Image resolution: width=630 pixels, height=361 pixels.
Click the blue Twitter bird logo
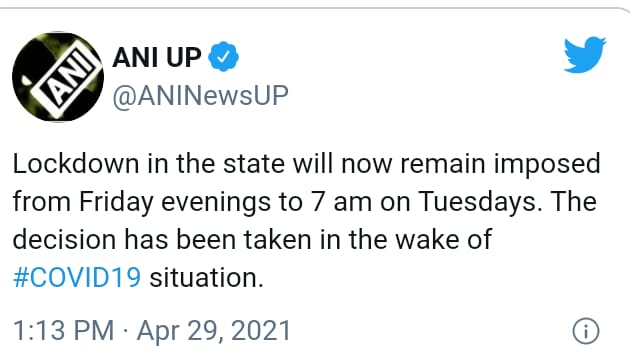[x=585, y=55]
